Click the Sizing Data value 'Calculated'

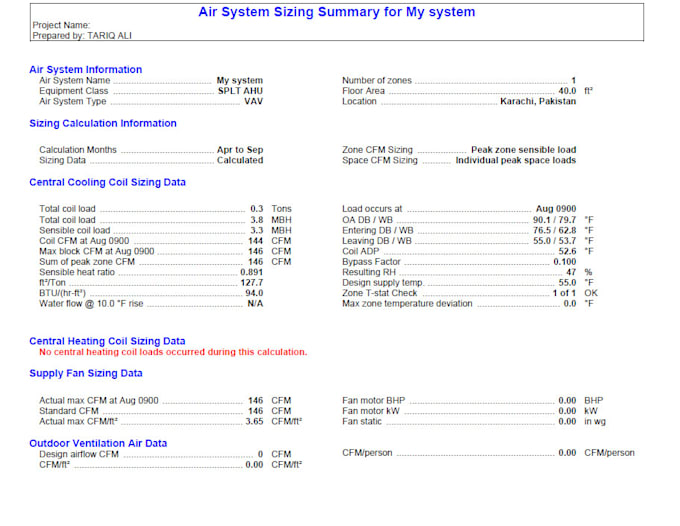(x=240, y=160)
